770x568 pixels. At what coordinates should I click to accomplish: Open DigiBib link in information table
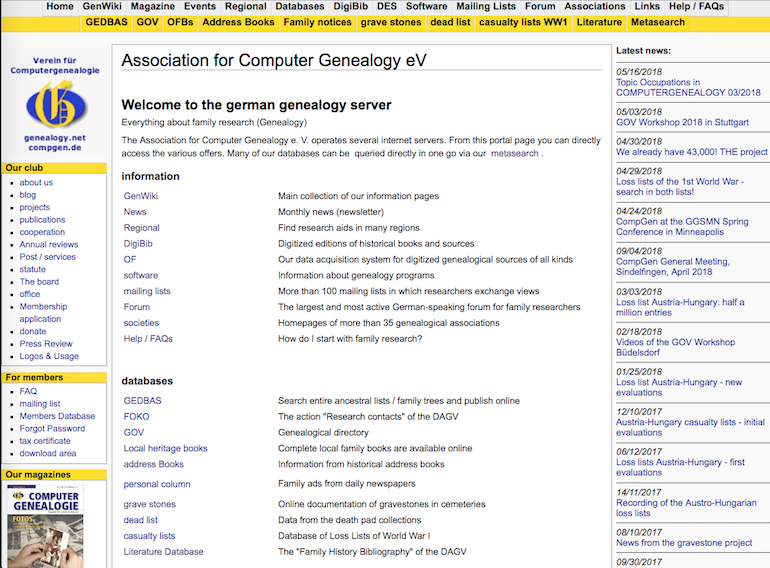(138, 243)
